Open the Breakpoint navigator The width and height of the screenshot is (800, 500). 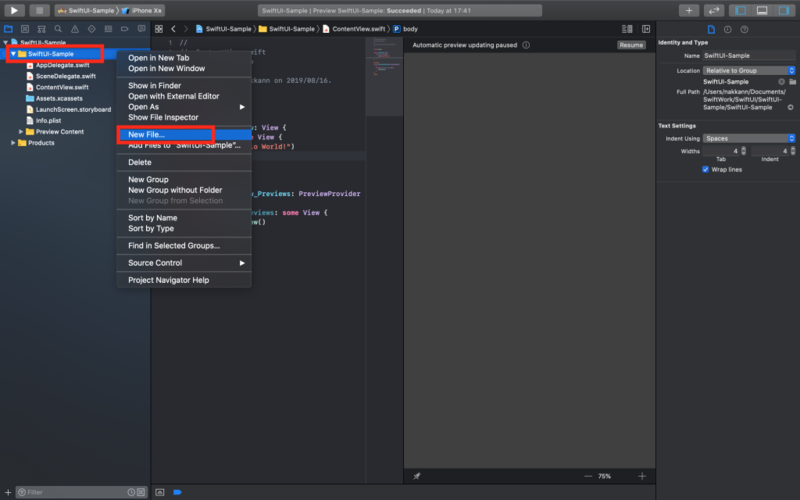pyautogui.click(x=124, y=29)
